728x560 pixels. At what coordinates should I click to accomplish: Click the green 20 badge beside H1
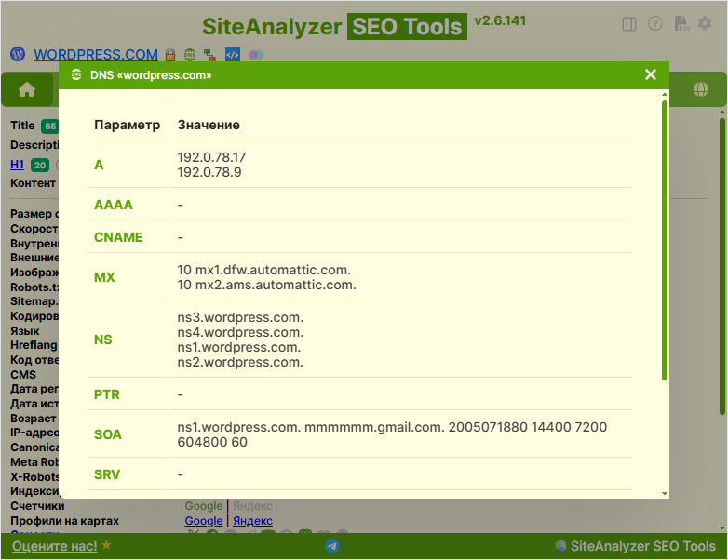pyautogui.click(x=40, y=166)
